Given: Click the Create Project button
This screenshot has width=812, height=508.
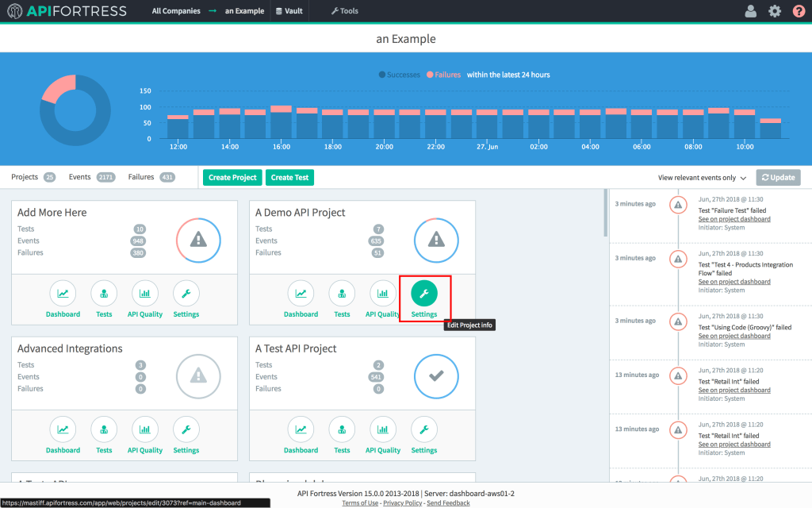Looking at the screenshot, I should click(232, 178).
